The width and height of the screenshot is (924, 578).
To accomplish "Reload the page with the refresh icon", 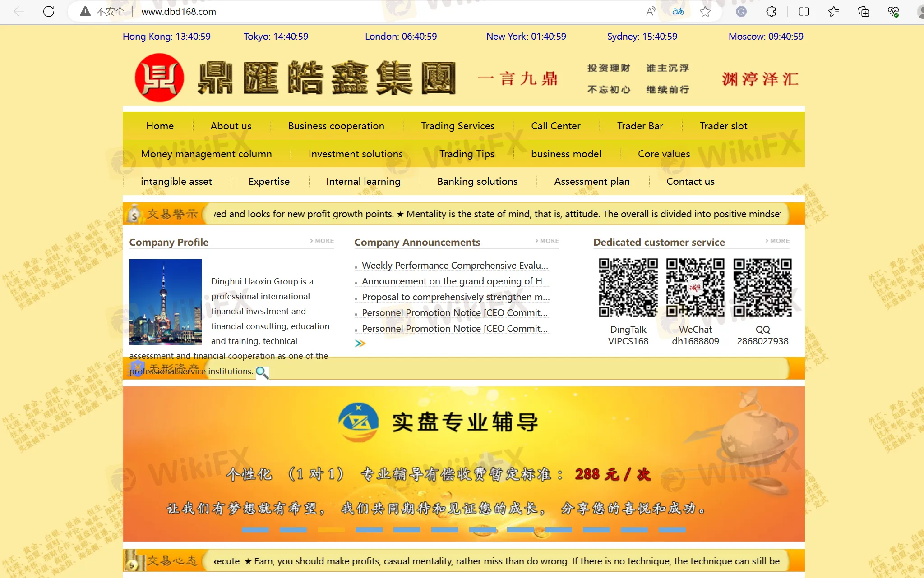I will click(49, 12).
